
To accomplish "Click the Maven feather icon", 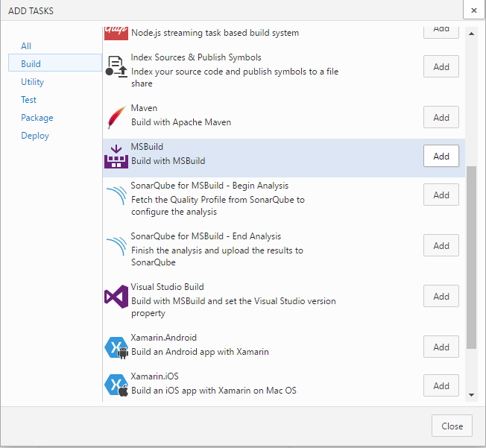I will [116, 117].
